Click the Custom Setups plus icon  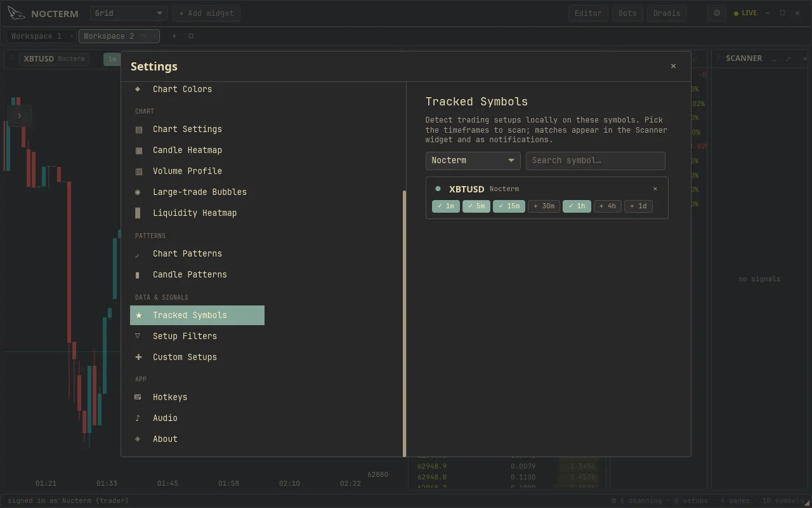click(138, 357)
